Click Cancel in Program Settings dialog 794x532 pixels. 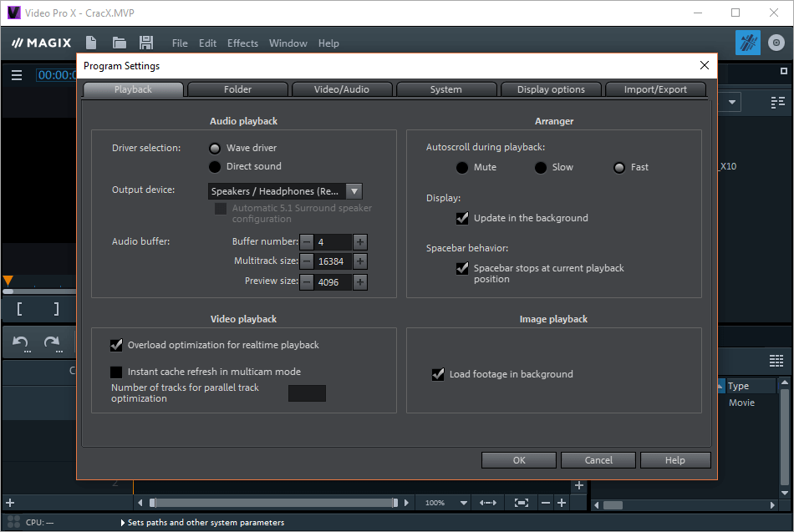click(x=598, y=460)
